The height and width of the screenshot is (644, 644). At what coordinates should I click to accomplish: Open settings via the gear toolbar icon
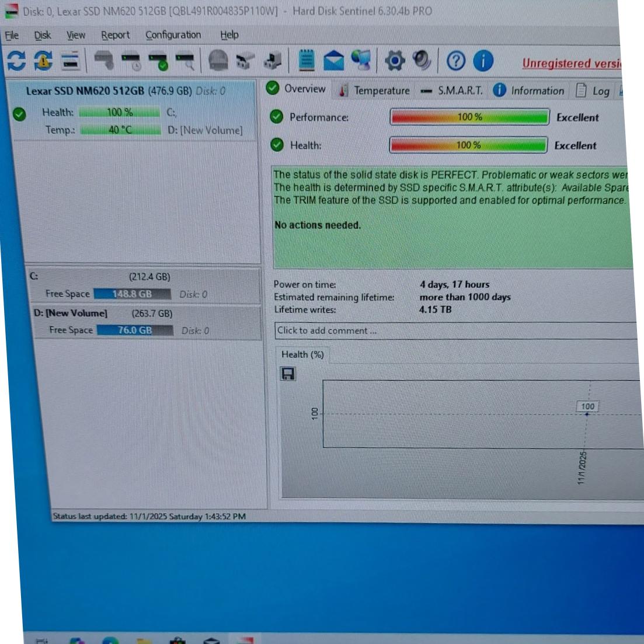click(395, 61)
